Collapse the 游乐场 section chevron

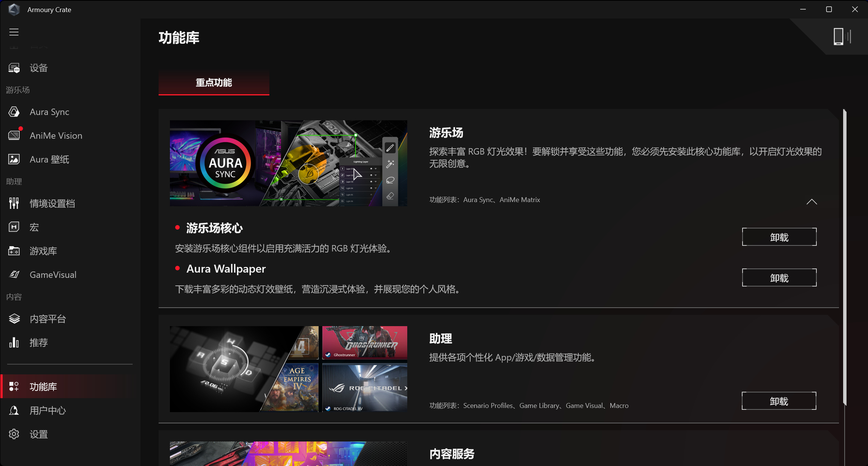812,202
